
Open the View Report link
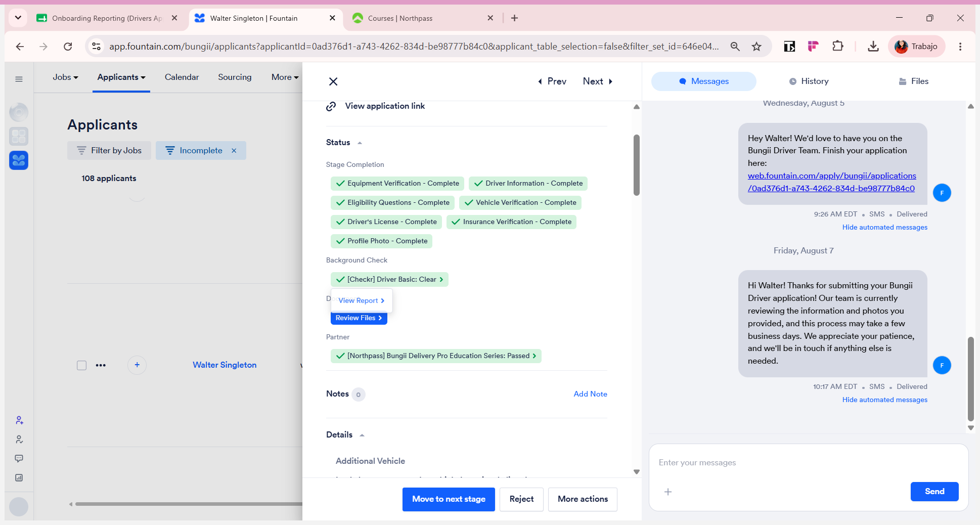tap(362, 301)
